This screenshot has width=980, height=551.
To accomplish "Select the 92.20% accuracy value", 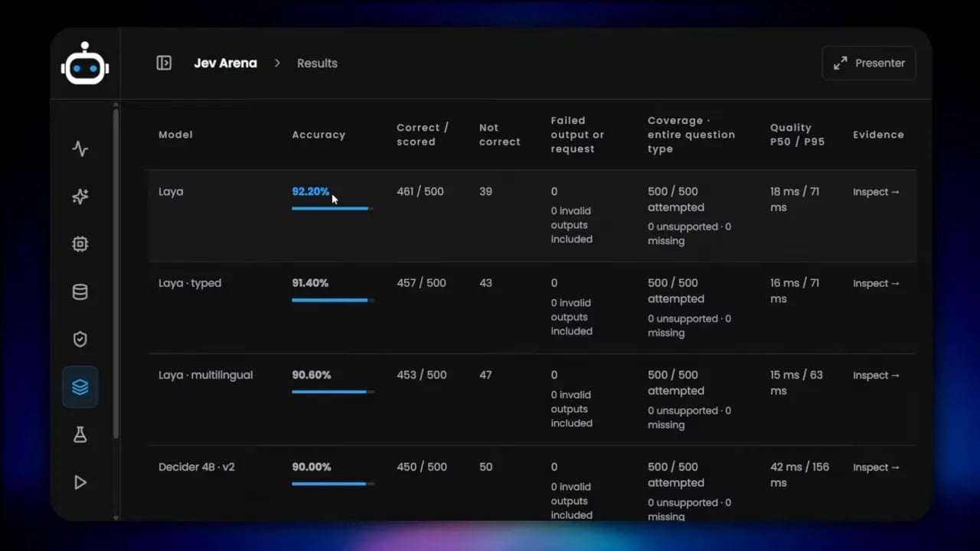I will point(311,191).
